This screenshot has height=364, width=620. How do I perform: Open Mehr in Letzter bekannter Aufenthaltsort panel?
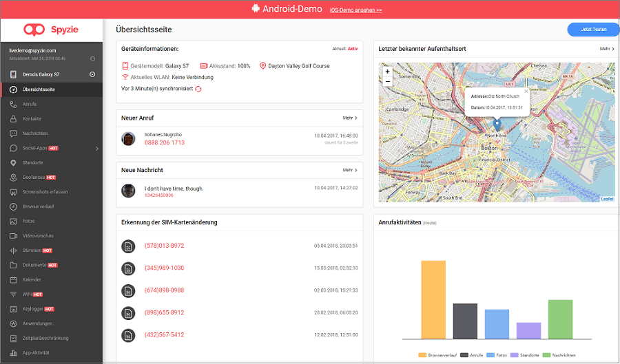[x=607, y=49]
